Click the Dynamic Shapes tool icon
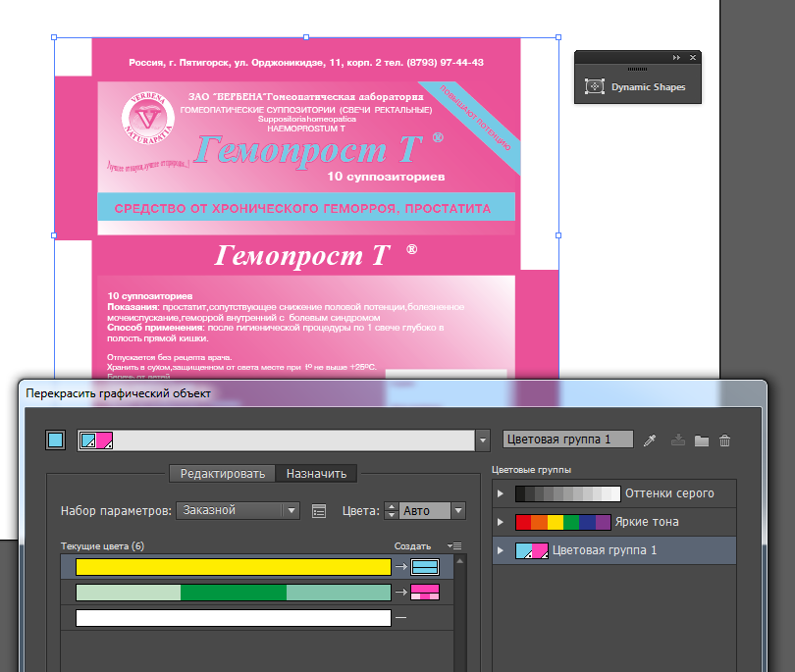Image resolution: width=795 pixels, height=672 pixels. click(594, 86)
